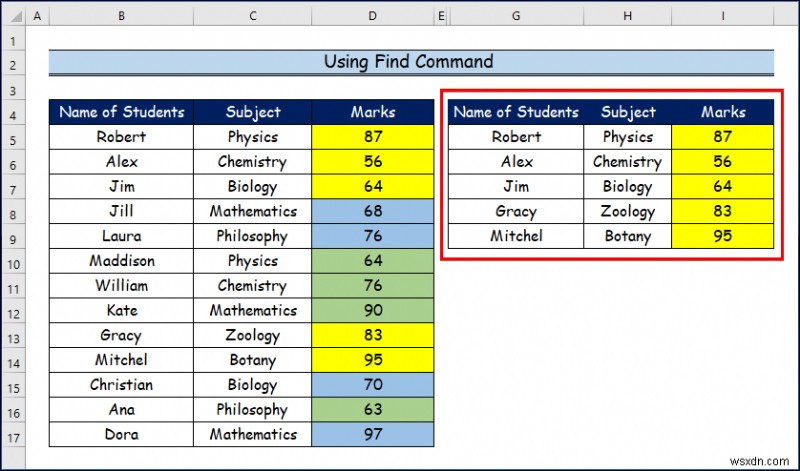Select the column G header
The height and width of the screenshot is (471, 800).
click(515, 18)
